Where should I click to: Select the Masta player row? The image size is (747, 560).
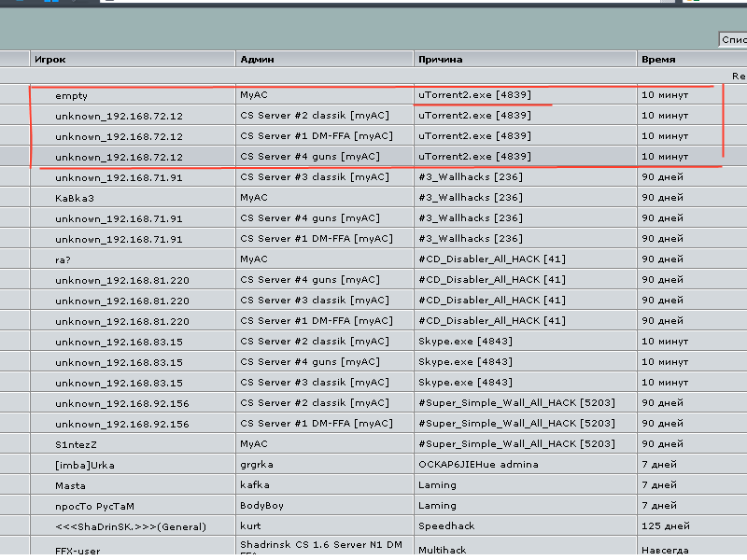(x=70, y=485)
